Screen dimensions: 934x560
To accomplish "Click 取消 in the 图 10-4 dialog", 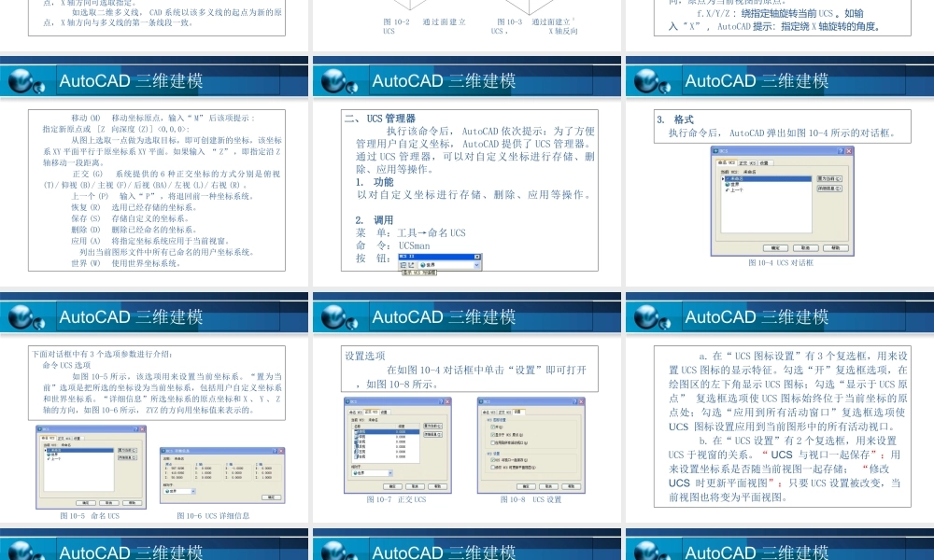I will (x=805, y=248).
